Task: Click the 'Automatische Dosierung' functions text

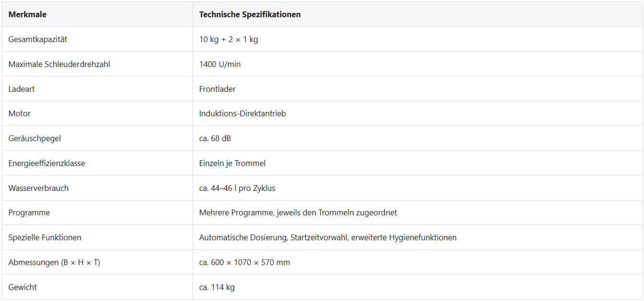Action: (243, 237)
